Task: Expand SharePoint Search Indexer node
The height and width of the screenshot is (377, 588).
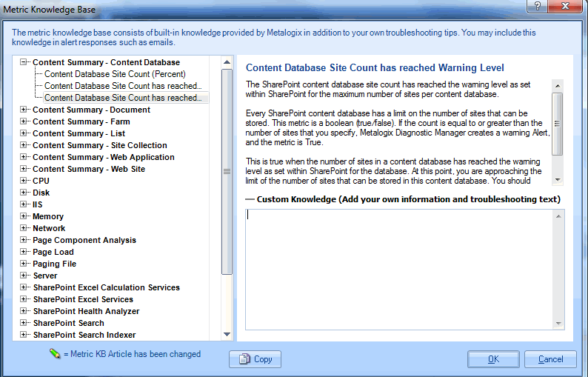Action: coord(23,335)
